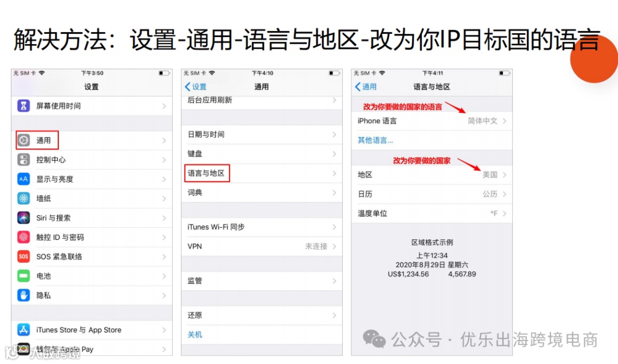618x364 pixels.
Task: Tap the 触控 ID fingerprint icon
Action: pyautogui.click(x=23, y=236)
